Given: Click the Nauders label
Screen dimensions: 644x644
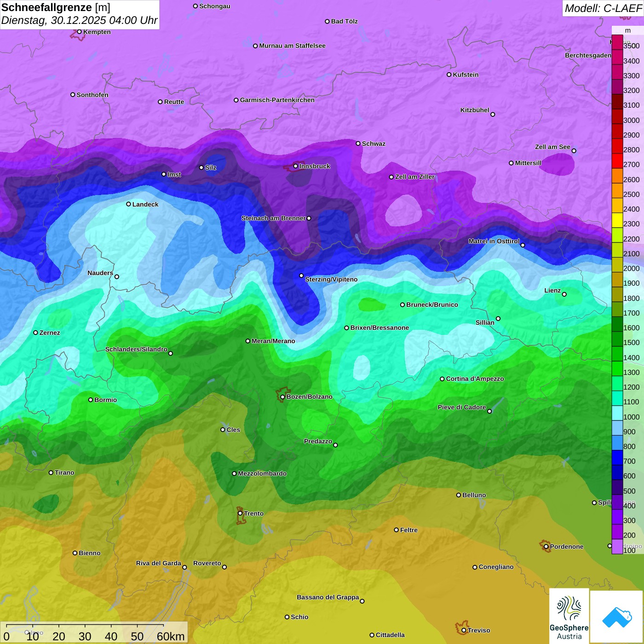Looking at the screenshot, I should tap(100, 273).
